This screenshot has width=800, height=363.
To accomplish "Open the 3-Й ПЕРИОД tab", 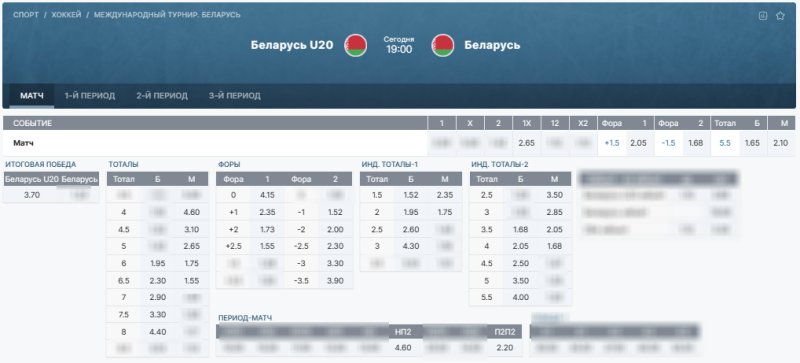I will [x=235, y=95].
